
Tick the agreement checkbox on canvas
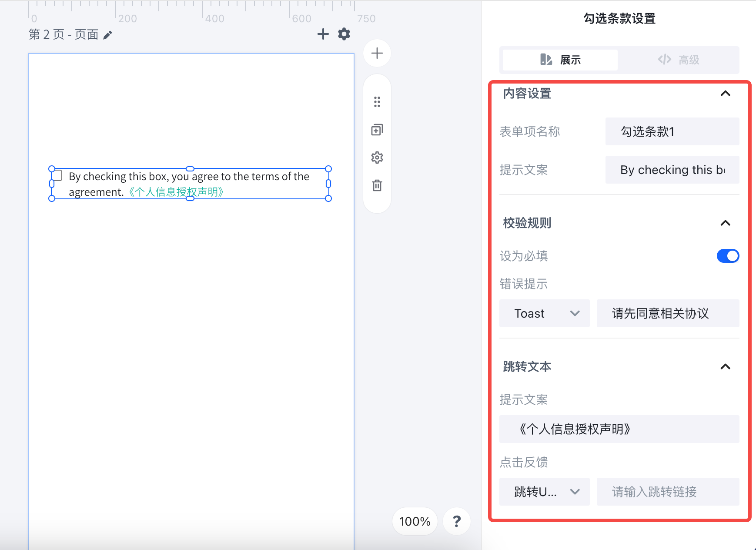point(57,176)
